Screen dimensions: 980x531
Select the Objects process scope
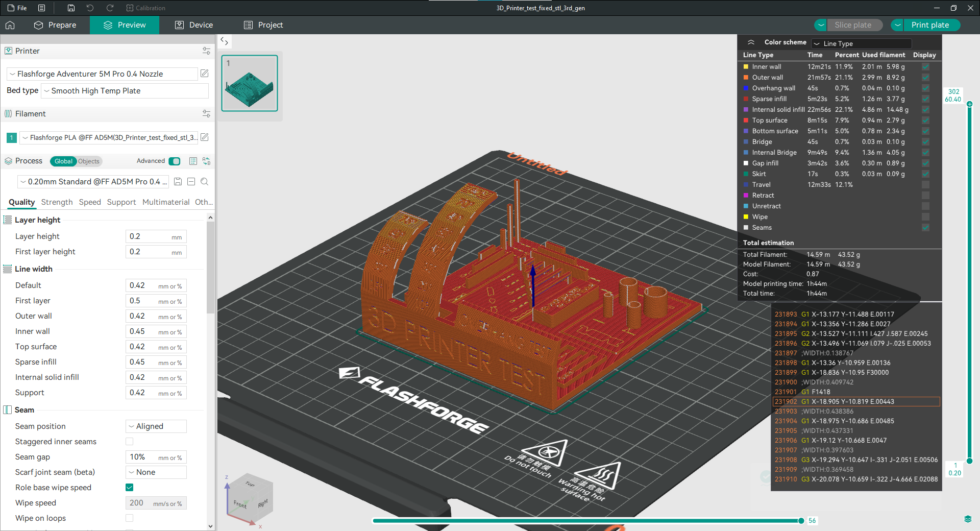89,161
